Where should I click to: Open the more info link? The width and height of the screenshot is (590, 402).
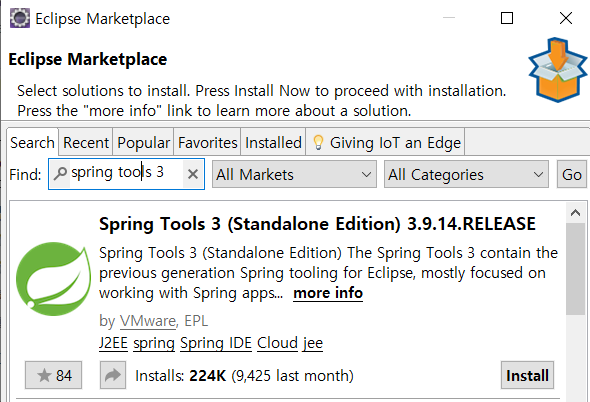(x=328, y=293)
